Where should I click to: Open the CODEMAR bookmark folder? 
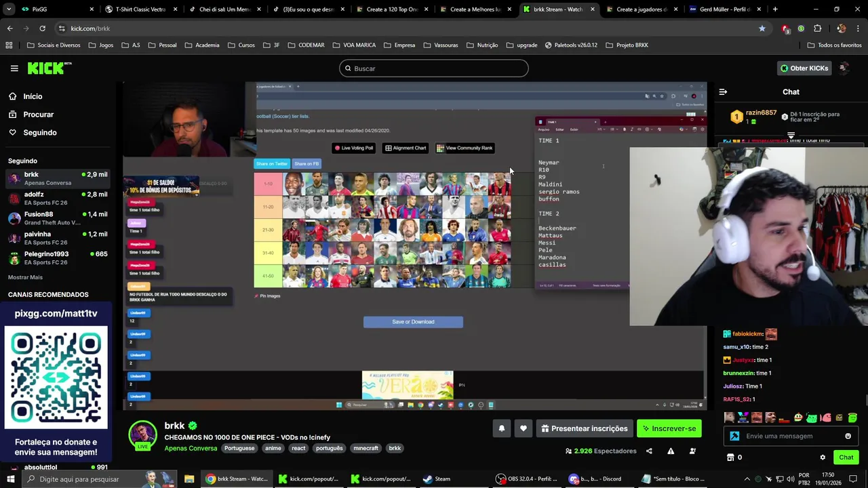[306, 45]
